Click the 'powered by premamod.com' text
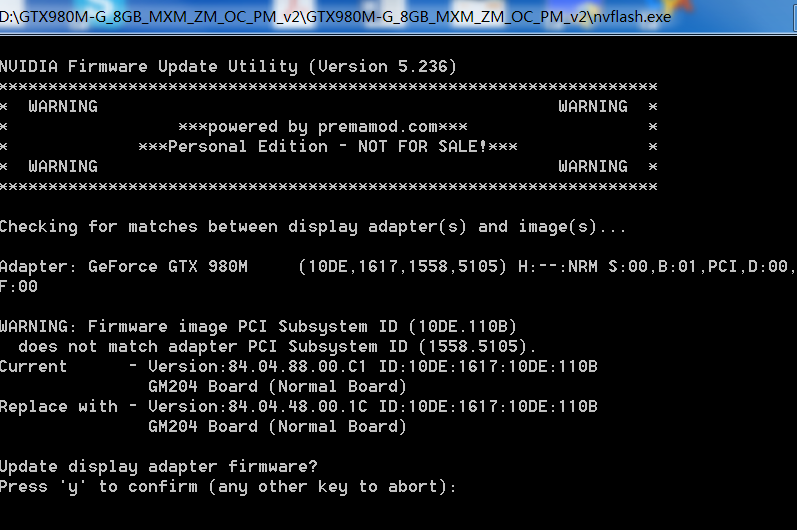 323,127
